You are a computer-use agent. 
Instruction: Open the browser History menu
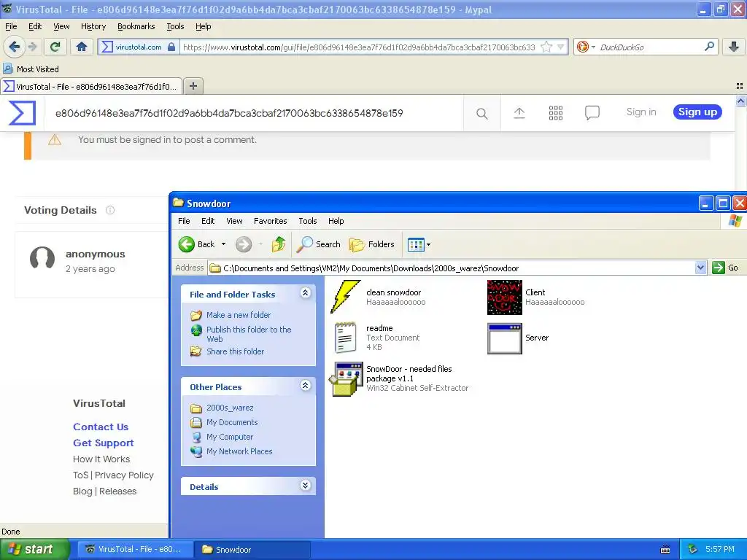[93, 26]
